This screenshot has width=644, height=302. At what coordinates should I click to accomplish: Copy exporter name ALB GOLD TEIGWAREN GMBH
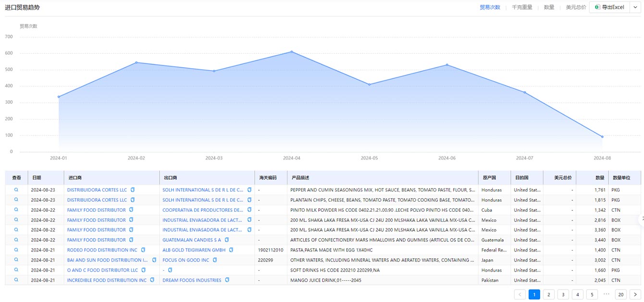point(231,250)
